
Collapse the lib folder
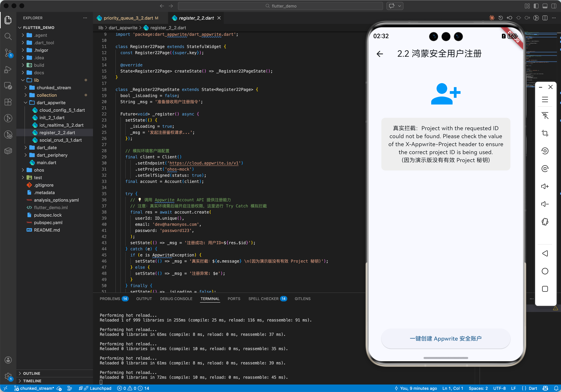pyautogui.click(x=36, y=80)
